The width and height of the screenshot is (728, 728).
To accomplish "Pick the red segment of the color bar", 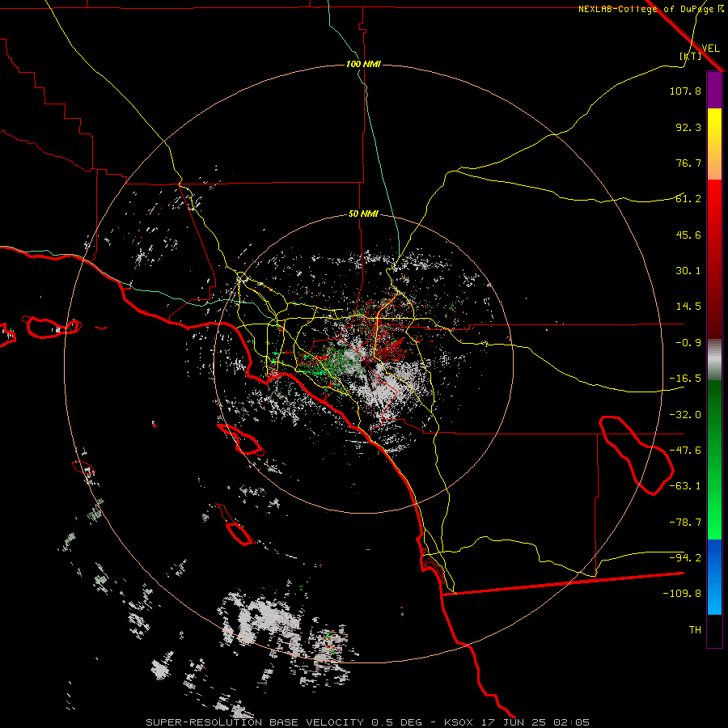I will point(714,259).
